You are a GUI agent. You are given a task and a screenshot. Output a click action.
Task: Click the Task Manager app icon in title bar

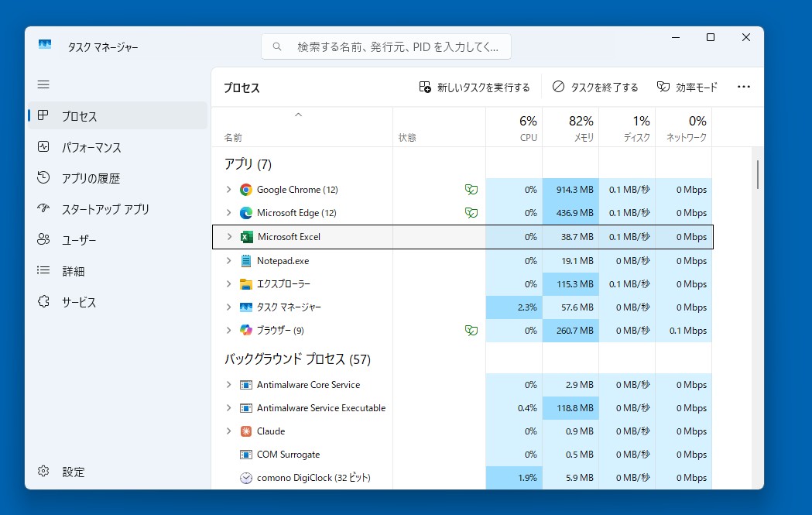click(45, 45)
